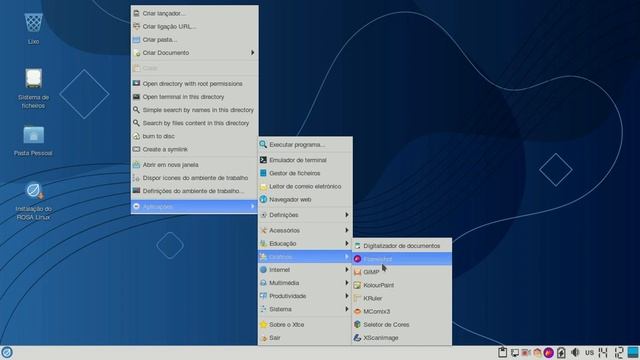Click the highlighted Flameshot menu icon
Screen dimensions: 640x360
(x=358, y=259)
